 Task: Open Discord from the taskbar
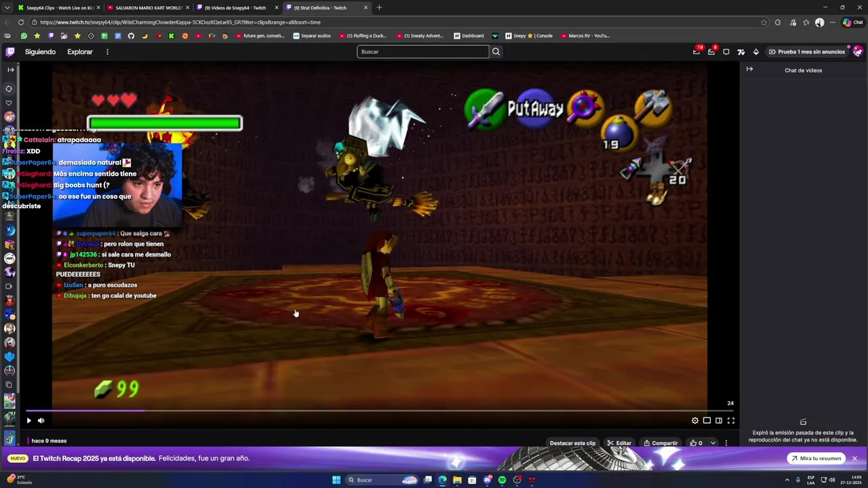tap(487, 480)
